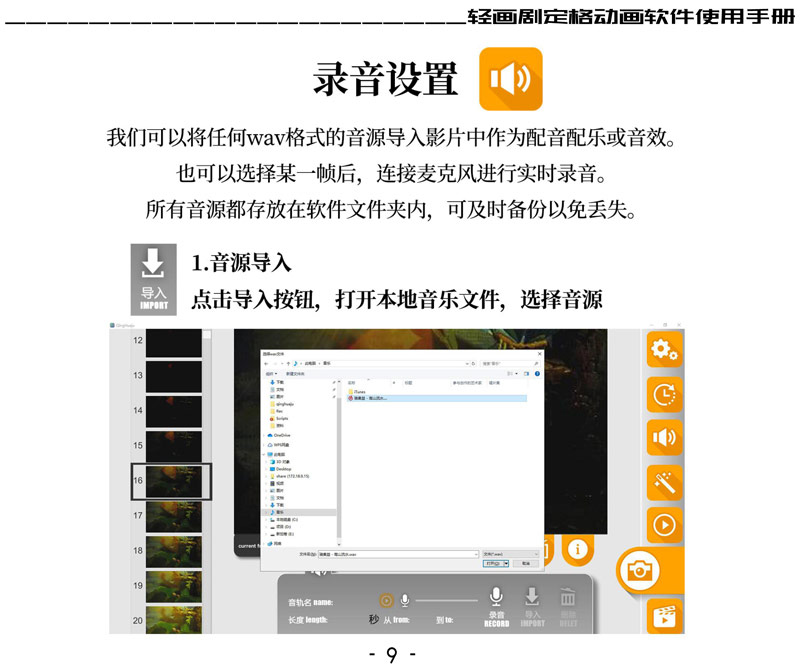Image resolution: width=800 pixels, height=671 pixels.
Task: Open the file type *.wav dropdown
Action: tap(510, 553)
